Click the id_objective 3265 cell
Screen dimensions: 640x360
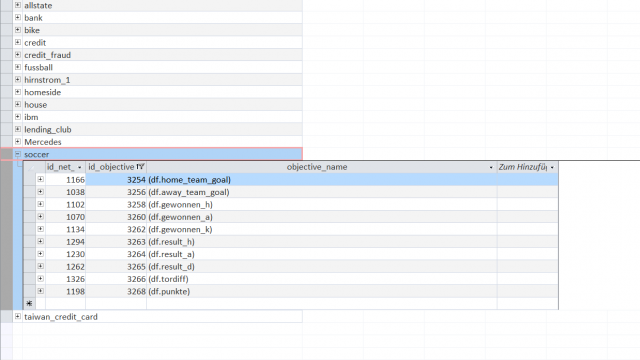tap(116, 266)
